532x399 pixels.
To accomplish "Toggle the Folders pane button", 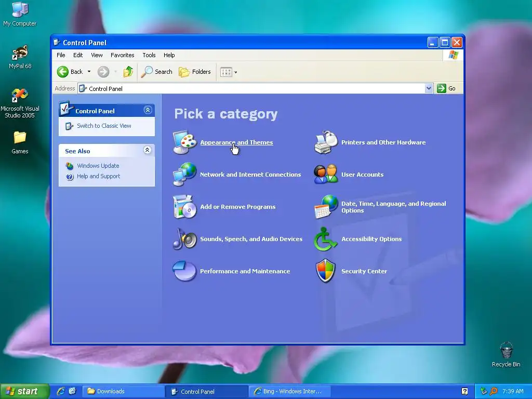I will coord(195,72).
